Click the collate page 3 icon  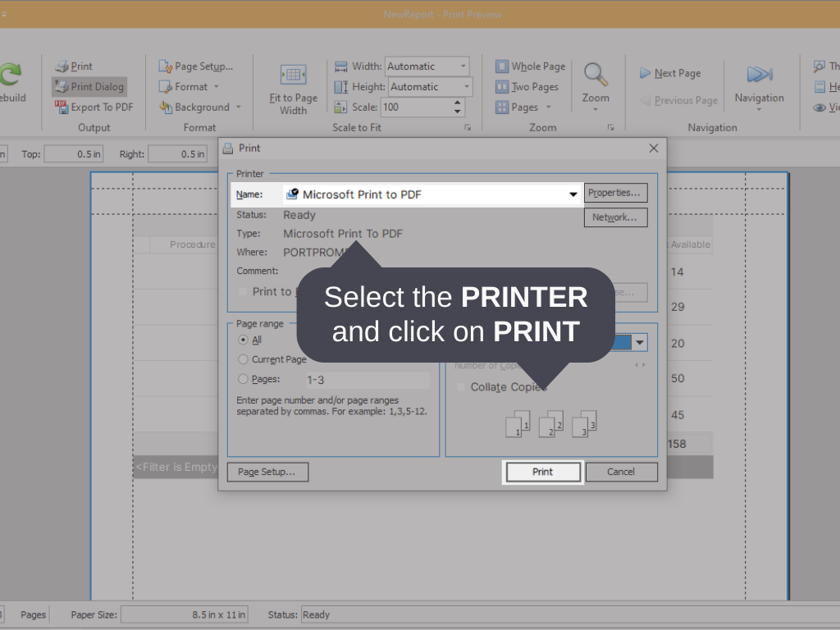[584, 424]
